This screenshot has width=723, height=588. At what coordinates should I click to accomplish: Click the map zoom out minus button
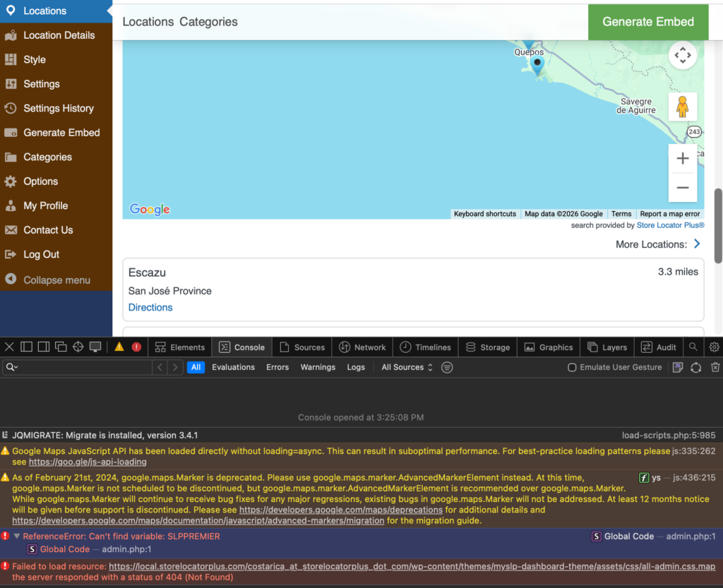pos(682,188)
